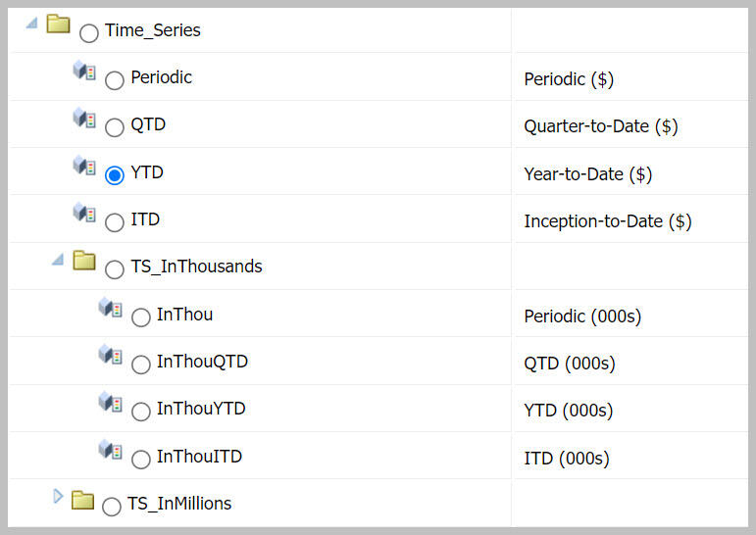Screen dimensions: 756x535
Task: Select the QTD radio button
Action: pyautogui.click(x=115, y=127)
